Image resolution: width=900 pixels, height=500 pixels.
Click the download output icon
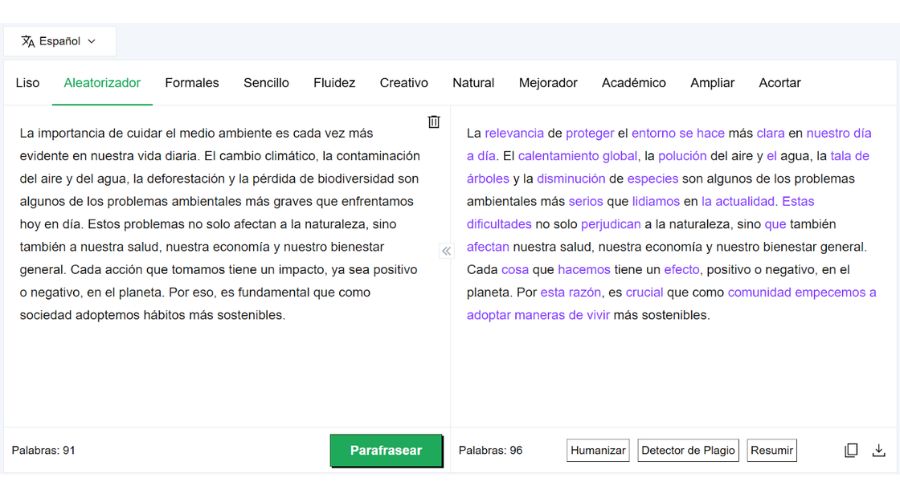(879, 450)
